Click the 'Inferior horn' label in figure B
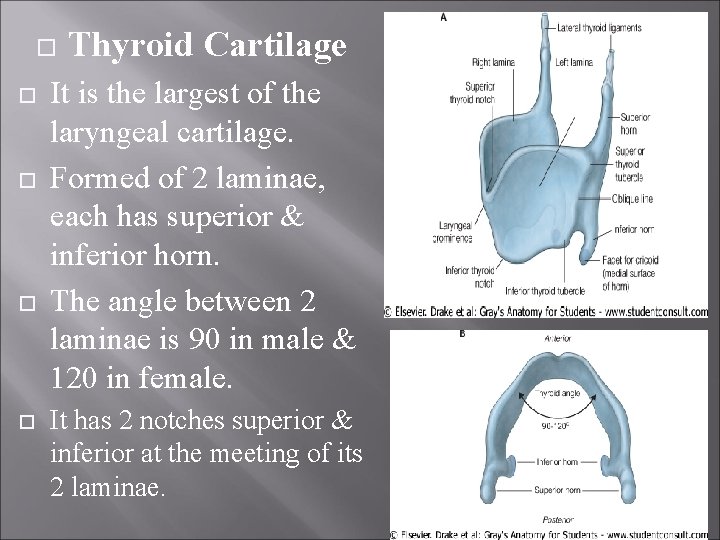The height and width of the screenshot is (540, 720). click(557, 461)
